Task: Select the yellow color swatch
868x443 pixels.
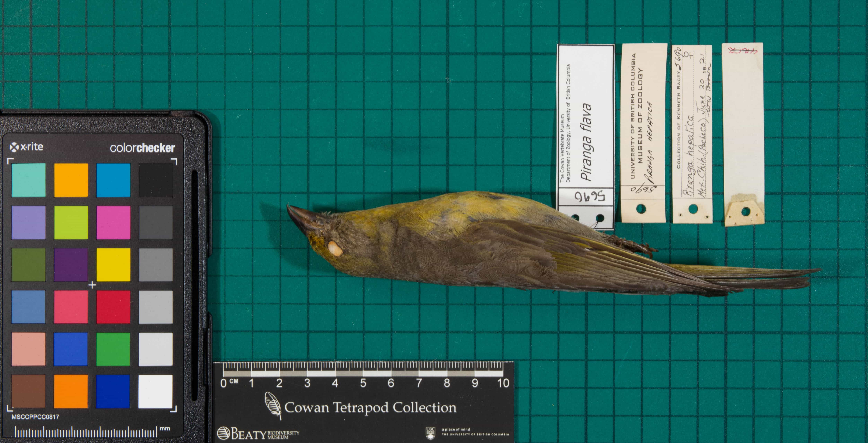Action: (113, 265)
